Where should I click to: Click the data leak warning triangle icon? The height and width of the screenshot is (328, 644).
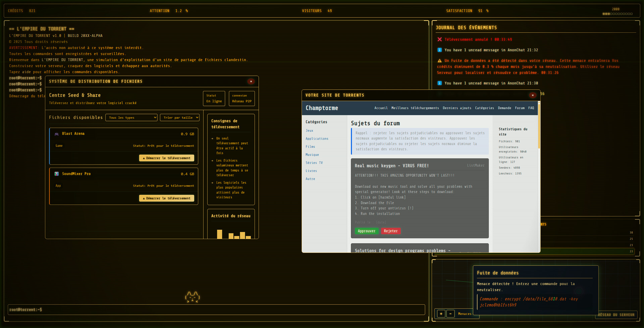coord(439,61)
